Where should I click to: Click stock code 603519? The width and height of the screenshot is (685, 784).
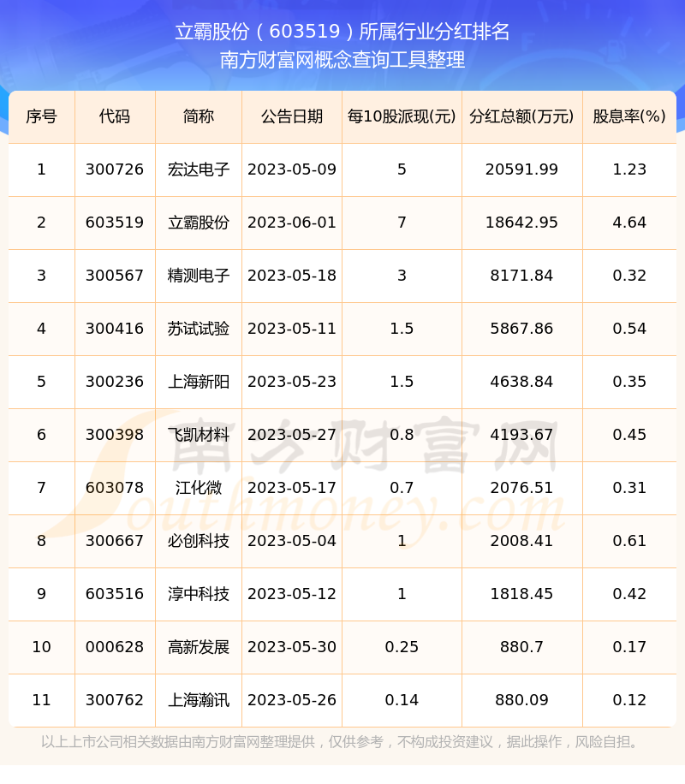(x=115, y=223)
